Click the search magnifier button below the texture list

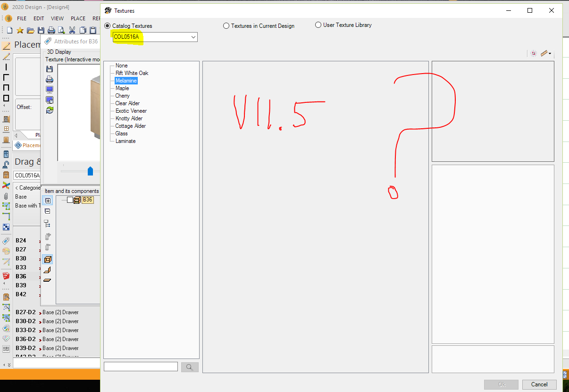[190, 367]
